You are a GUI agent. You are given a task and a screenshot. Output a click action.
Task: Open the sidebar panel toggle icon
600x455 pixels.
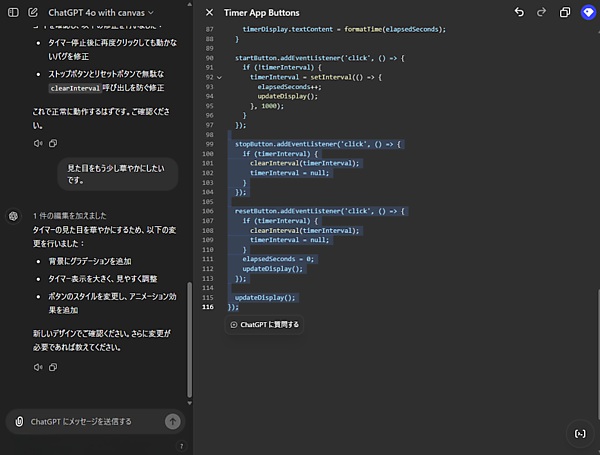[13, 12]
